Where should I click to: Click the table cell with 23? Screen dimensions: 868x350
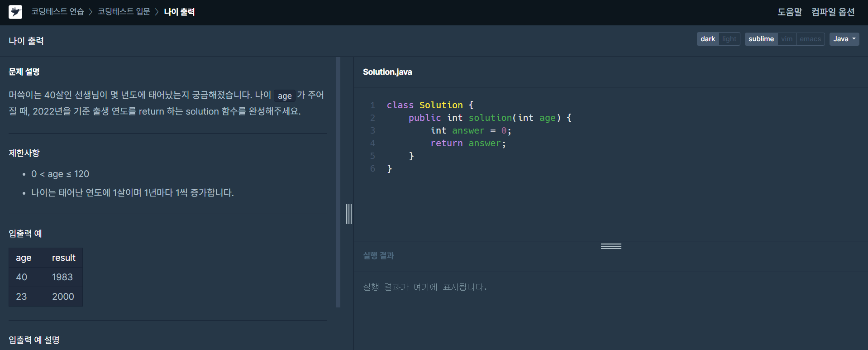(x=27, y=297)
